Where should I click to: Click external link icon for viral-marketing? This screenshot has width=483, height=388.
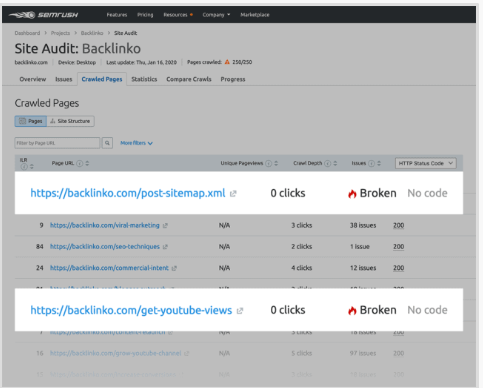point(165,226)
